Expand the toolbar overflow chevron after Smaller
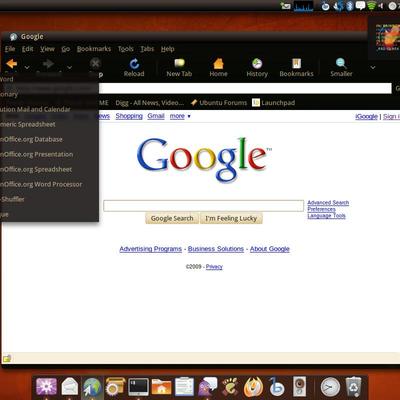The image size is (400, 400). (373, 68)
